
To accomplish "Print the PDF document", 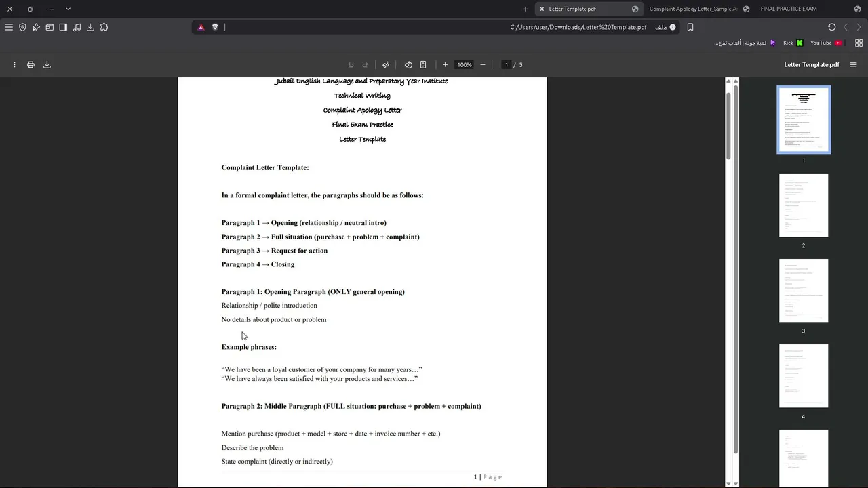I will 31,64.
